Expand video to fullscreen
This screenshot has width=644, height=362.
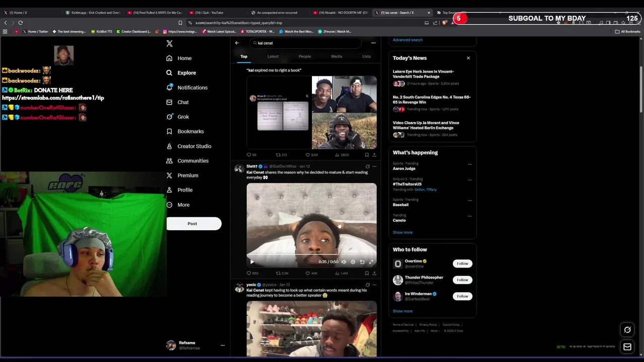[x=371, y=262]
